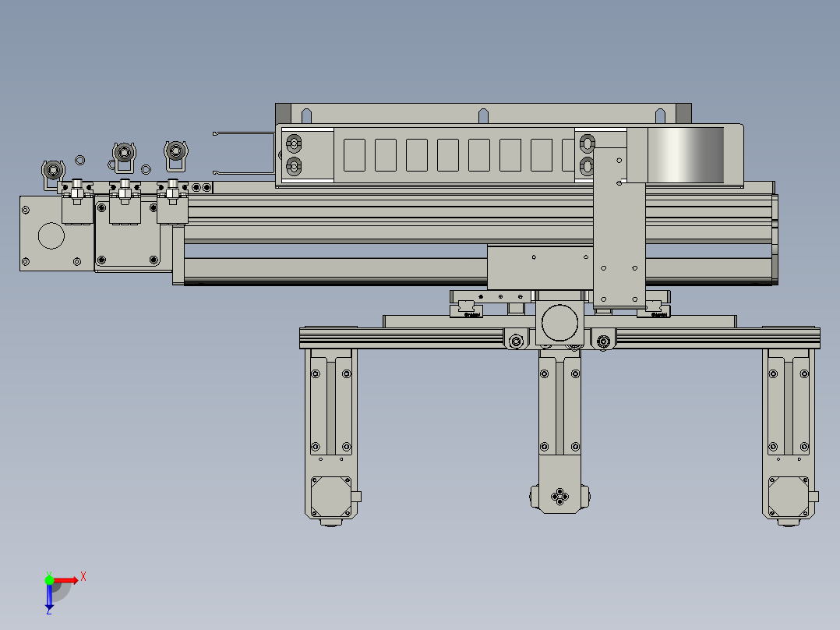Select the tall vertical bracket plate crossing the rail
This screenshot has height=630, width=840.
coord(619,228)
